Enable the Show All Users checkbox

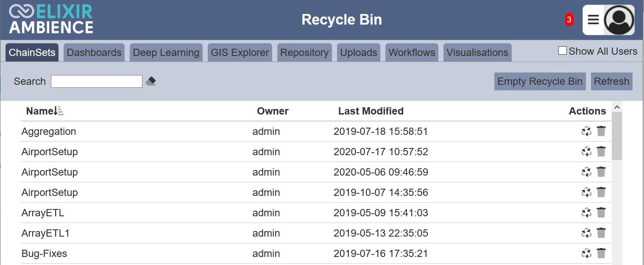[563, 51]
